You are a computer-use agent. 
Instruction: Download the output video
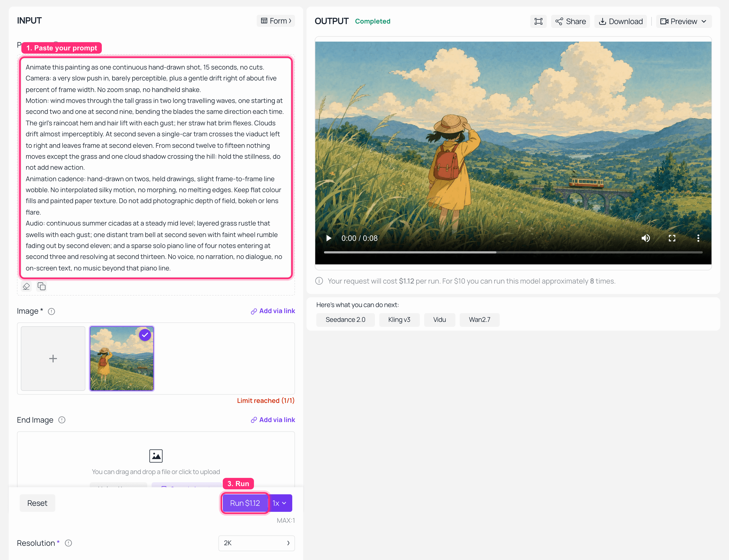(621, 21)
